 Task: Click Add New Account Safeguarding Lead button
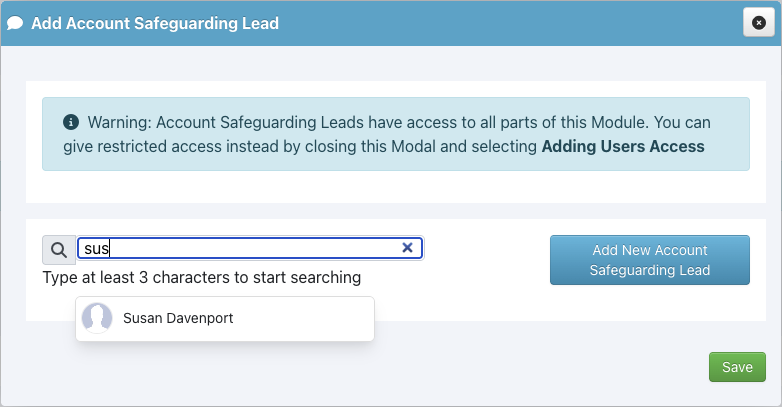649,260
